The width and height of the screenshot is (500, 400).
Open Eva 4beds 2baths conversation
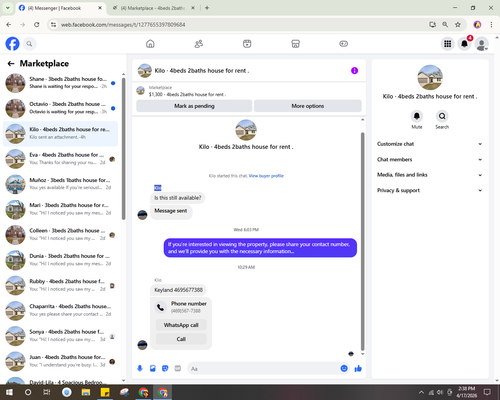pos(61,159)
